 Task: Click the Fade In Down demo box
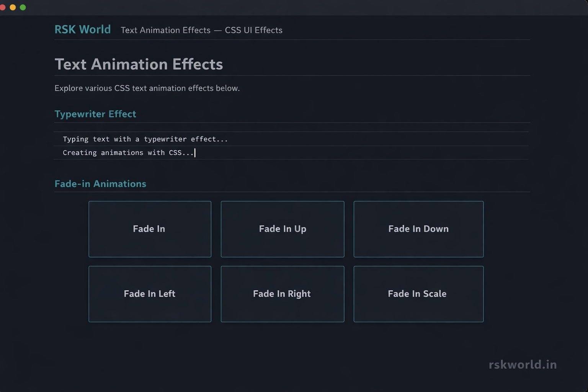[x=418, y=229]
